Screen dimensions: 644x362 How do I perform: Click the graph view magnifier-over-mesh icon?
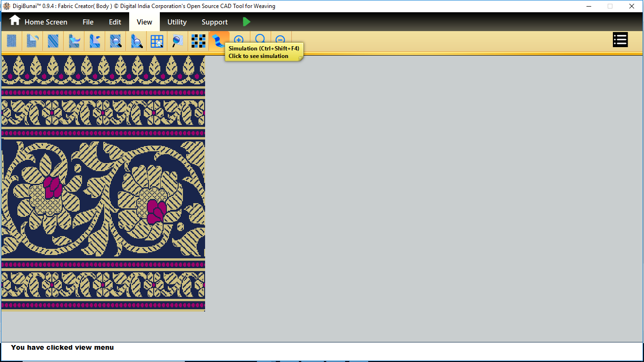(178, 41)
